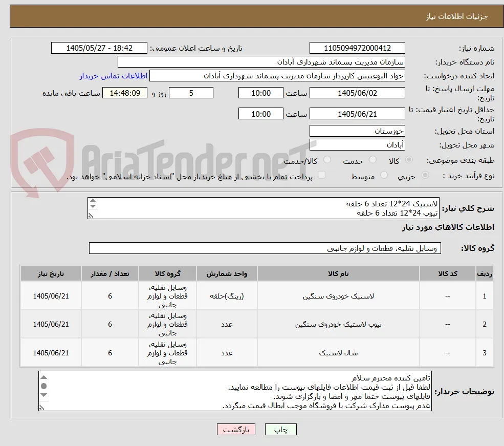Click scrollbar thumb in توضیحات خریدار box
Image resolution: width=504 pixels, height=446 pixels.
(44, 386)
